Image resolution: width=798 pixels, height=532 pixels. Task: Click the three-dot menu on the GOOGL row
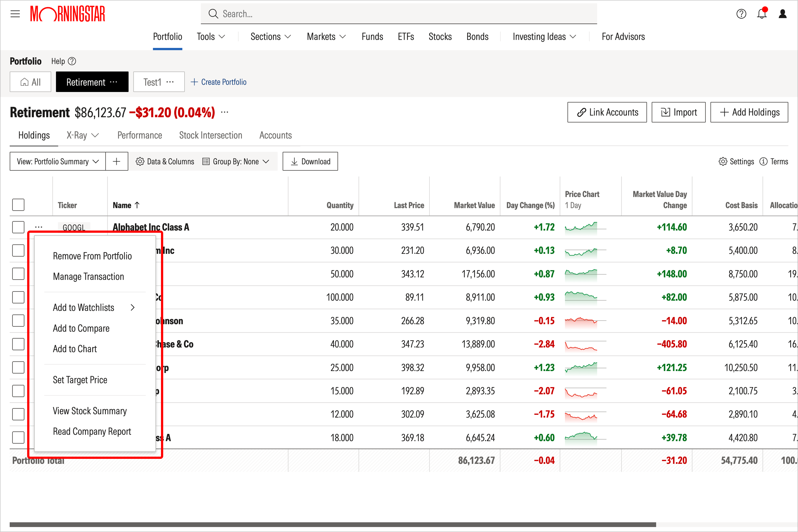point(39,227)
